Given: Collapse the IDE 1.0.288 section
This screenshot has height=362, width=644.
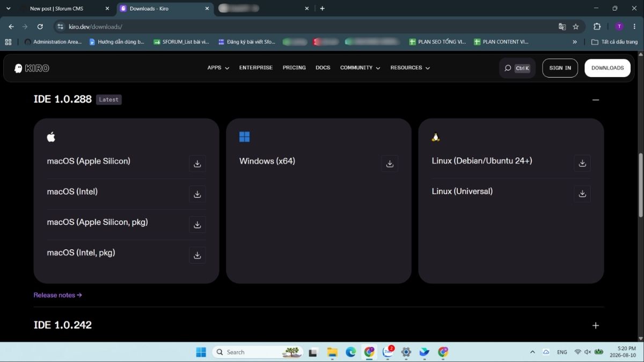Looking at the screenshot, I should tap(596, 99).
